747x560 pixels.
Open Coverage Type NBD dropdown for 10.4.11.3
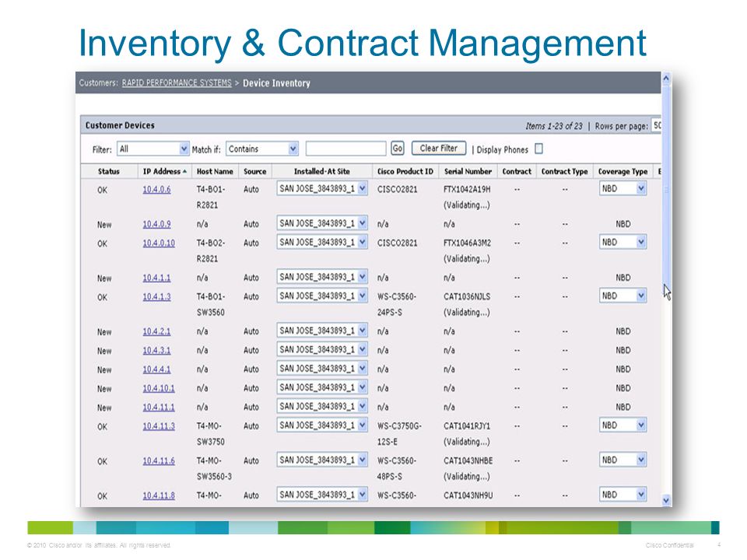(x=622, y=425)
